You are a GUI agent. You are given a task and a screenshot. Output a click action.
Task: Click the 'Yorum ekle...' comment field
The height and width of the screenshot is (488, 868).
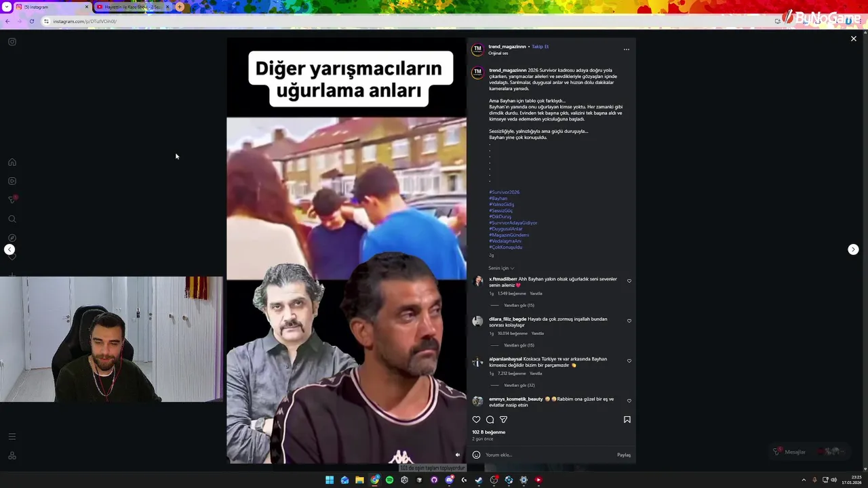pyautogui.click(x=549, y=455)
